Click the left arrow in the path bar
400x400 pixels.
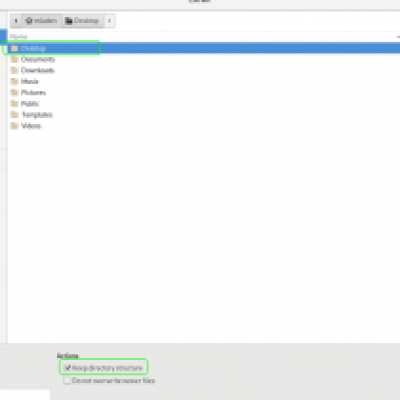click(16, 21)
